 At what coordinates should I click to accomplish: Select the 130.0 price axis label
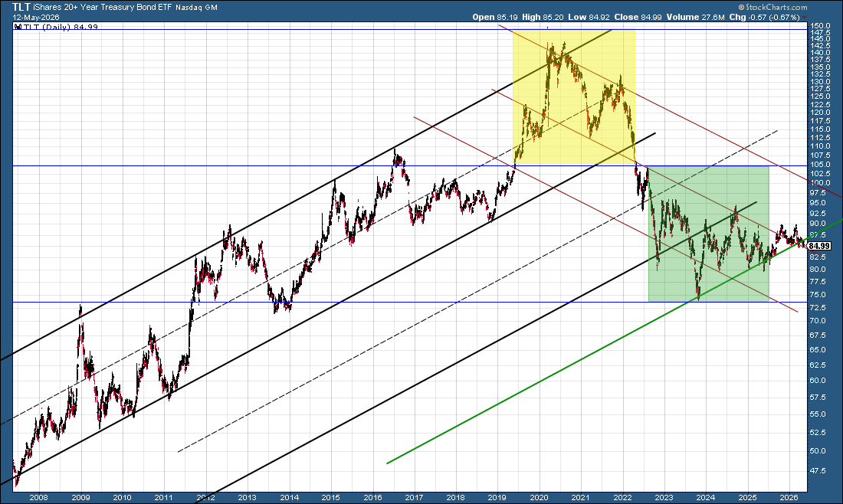coord(821,82)
